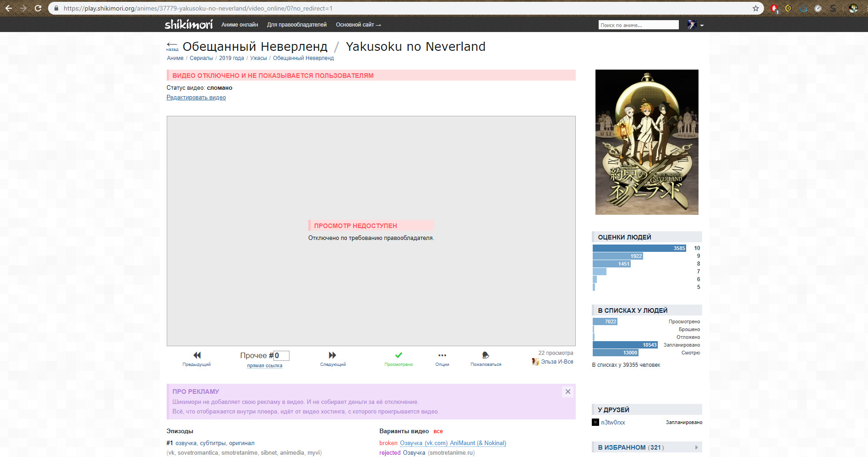This screenshot has width=868, height=457.
Task: Reload the page in browser
Action: coord(38,8)
